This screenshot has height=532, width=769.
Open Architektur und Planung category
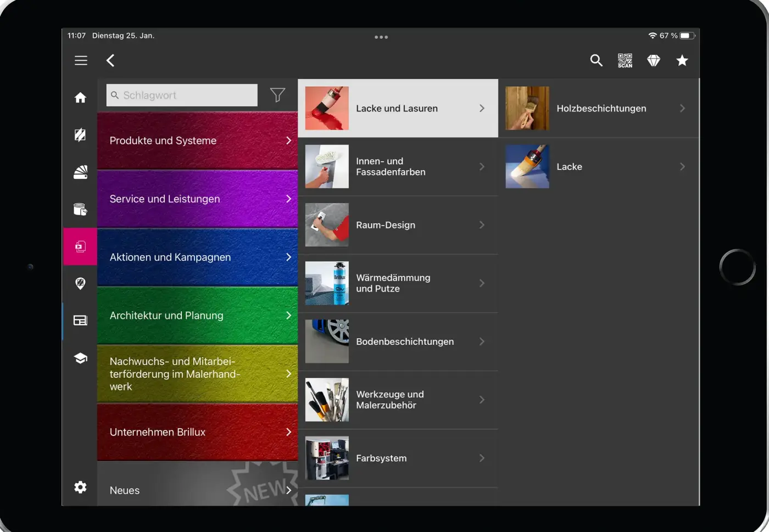click(197, 315)
